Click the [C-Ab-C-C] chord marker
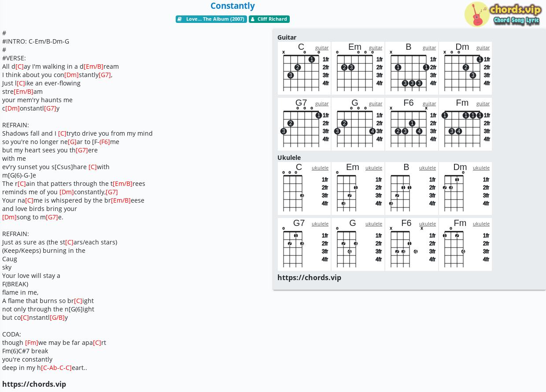The image size is (546, 392). click(x=56, y=368)
